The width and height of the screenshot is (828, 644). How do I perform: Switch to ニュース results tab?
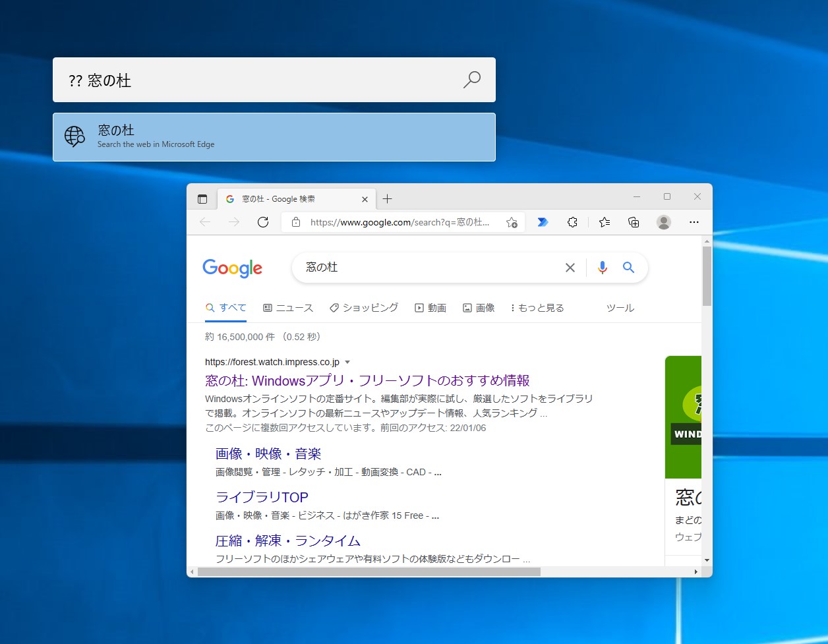pyautogui.click(x=288, y=308)
